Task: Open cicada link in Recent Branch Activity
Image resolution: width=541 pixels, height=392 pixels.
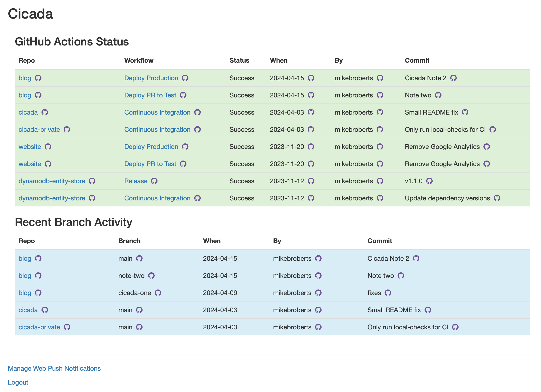Action: (28, 310)
